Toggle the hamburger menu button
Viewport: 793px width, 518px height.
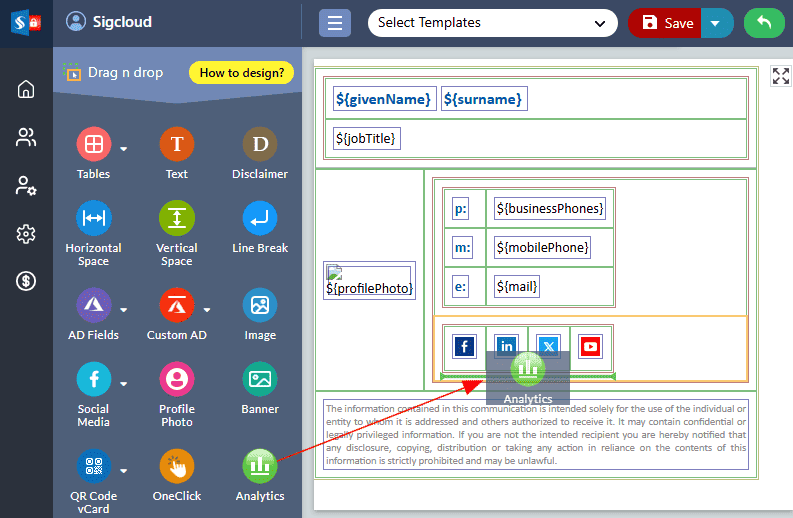[x=335, y=23]
